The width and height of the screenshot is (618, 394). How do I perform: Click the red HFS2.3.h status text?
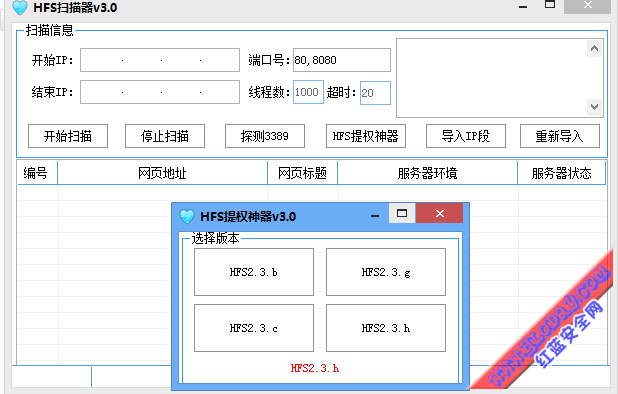315,368
